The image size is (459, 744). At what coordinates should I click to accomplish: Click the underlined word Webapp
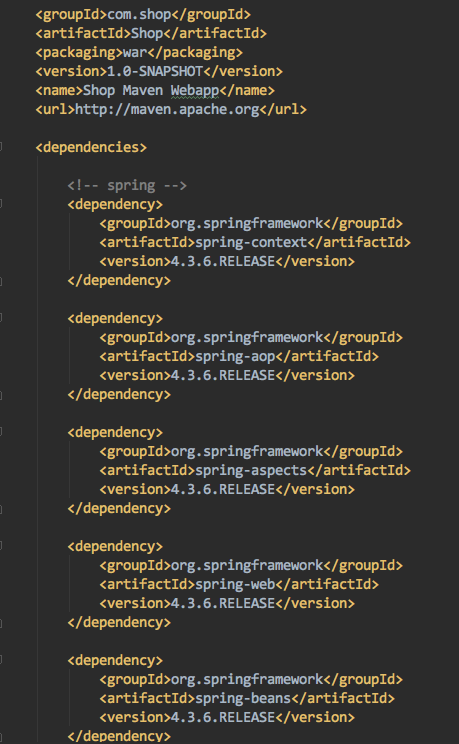point(195,90)
